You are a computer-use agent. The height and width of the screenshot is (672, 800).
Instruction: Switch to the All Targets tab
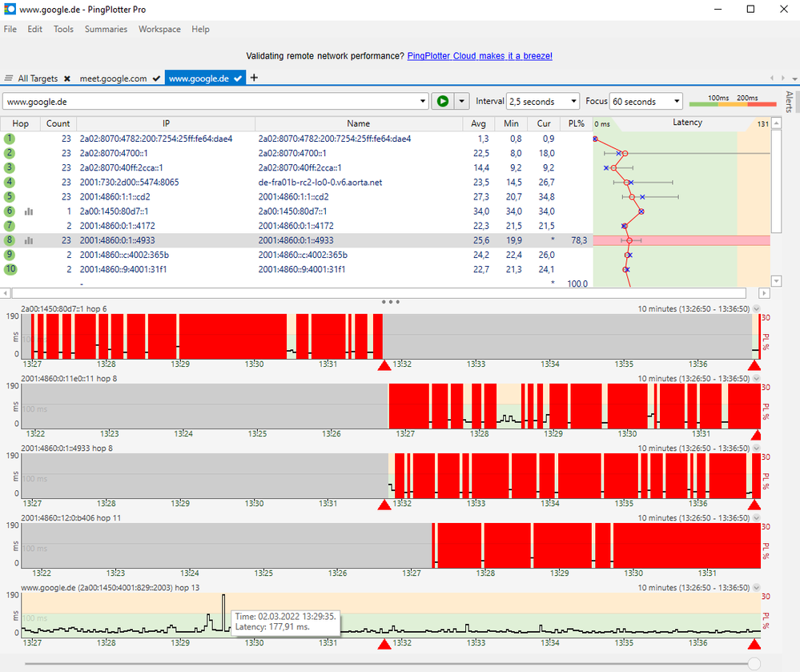[38, 78]
